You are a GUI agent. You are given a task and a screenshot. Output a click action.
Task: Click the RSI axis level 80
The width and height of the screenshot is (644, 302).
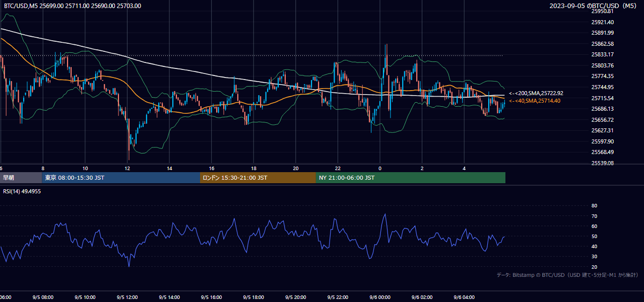594,206
